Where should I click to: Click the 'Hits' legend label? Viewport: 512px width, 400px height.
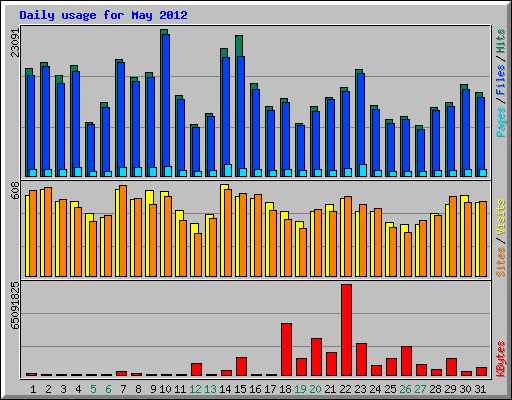pos(501,41)
